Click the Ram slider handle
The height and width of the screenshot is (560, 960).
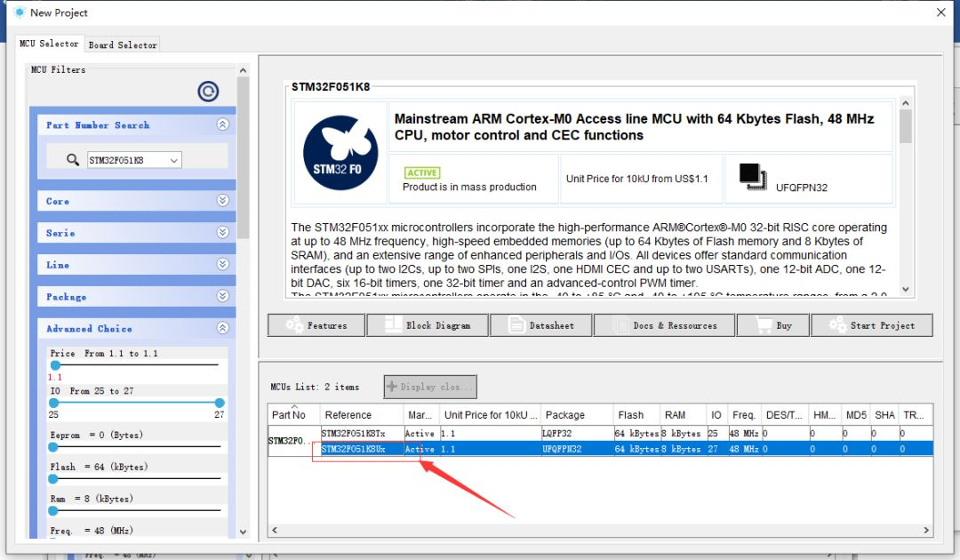53,510
